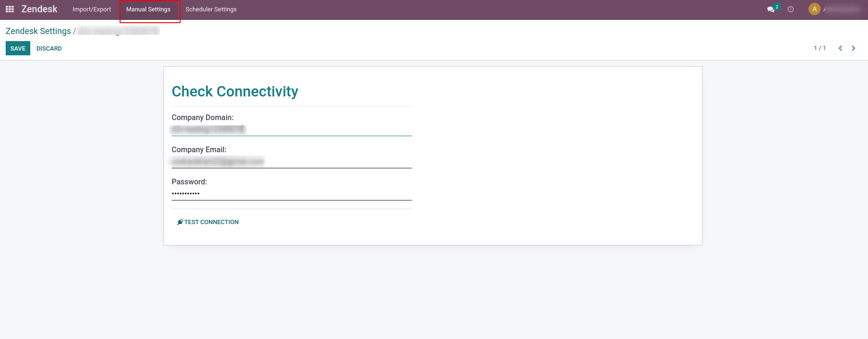Focus the Company Domain field

click(x=292, y=129)
